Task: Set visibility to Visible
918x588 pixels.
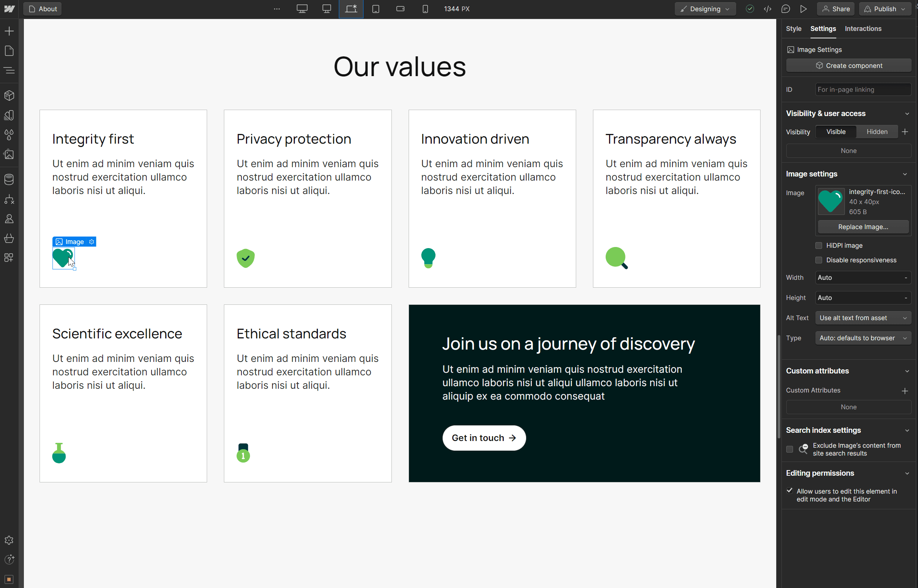Action: click(x=836, y=132)
